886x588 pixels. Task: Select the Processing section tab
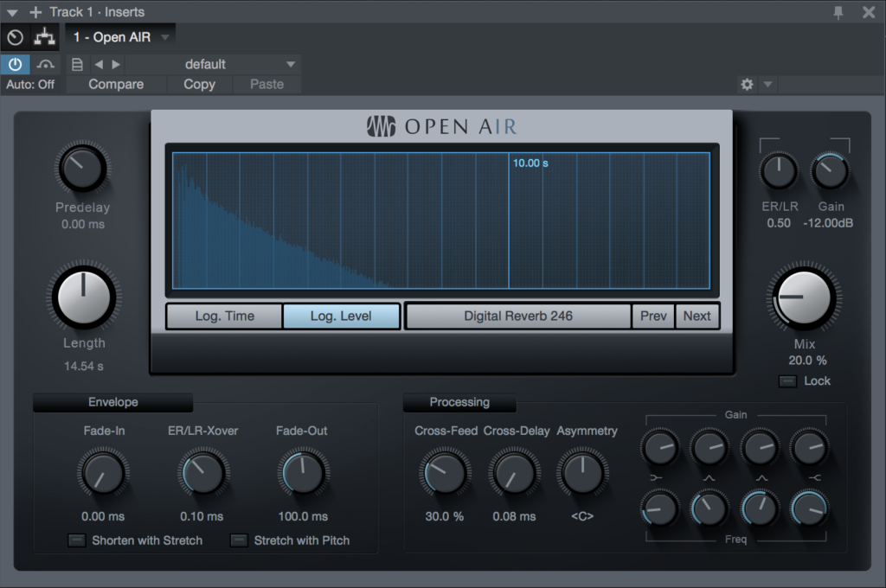[459, 402]
